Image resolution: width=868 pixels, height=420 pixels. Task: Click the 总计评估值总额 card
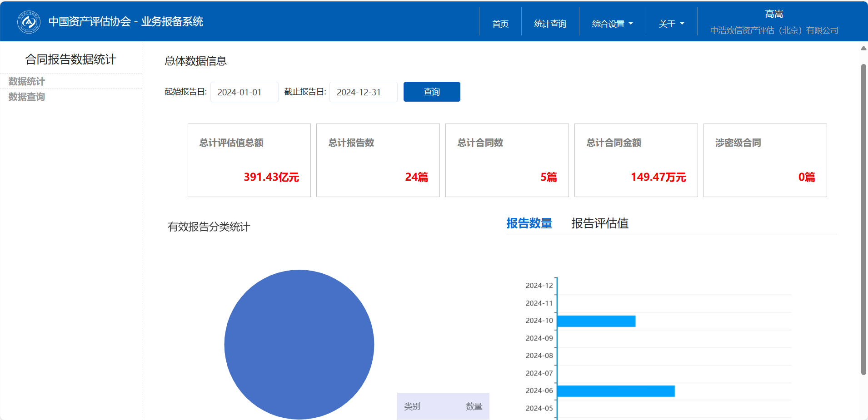click(x=249, y=160)
